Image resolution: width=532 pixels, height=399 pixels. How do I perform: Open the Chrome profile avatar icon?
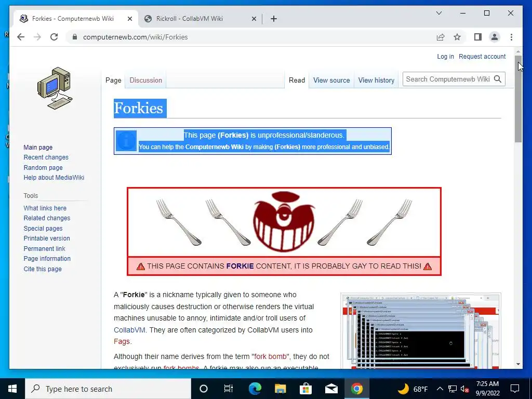495,37
